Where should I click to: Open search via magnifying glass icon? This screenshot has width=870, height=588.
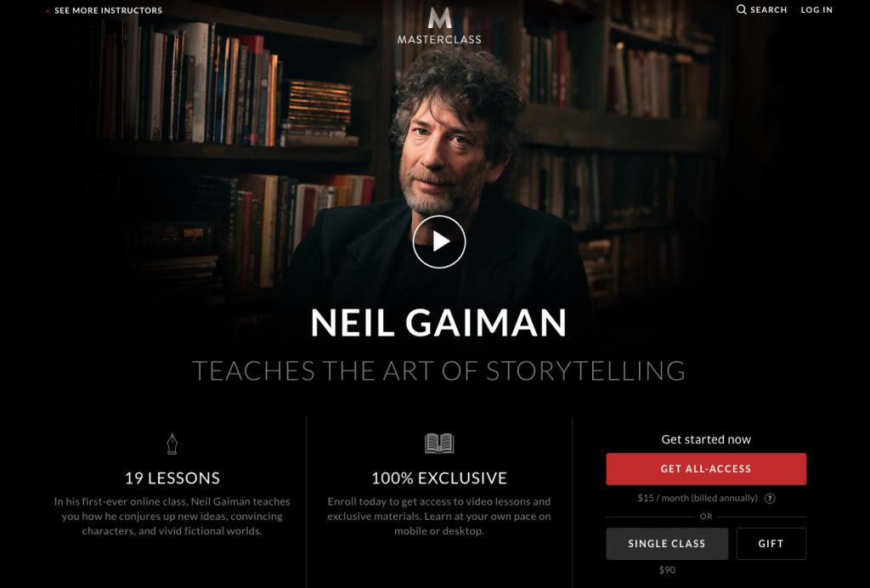pyautogui.click(x=741, y=9)
